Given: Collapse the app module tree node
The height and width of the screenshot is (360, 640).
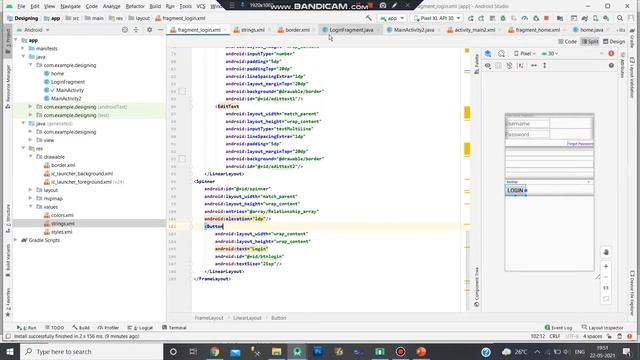Looking at the screenshot, I should click(x=16, y=40).
